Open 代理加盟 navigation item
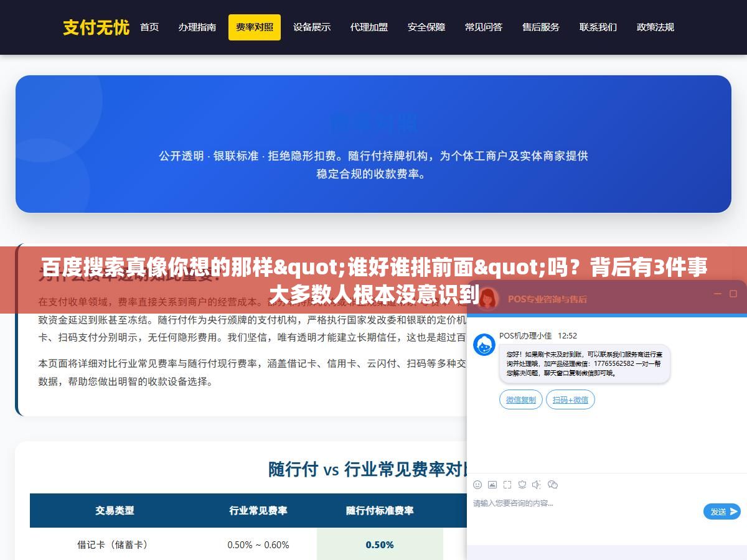The width and height of the screenshot is (747, 560). point(369,27)
